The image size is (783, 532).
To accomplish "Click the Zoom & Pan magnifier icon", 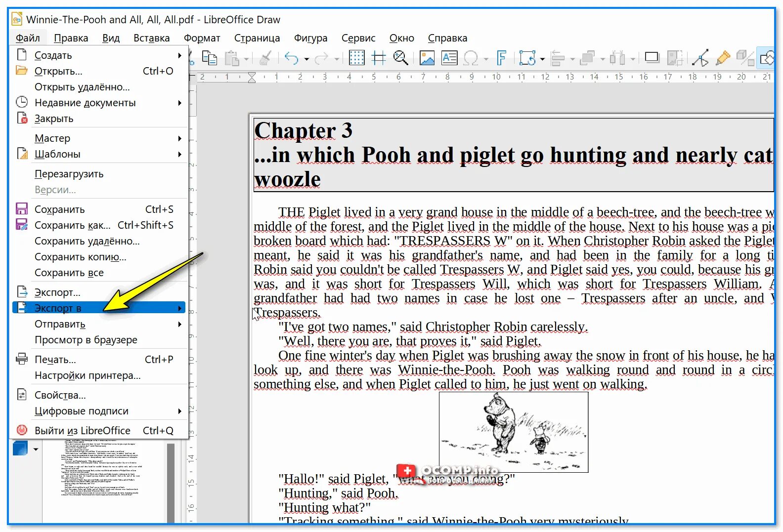I will pyautogui.click(x=400, y=58).
